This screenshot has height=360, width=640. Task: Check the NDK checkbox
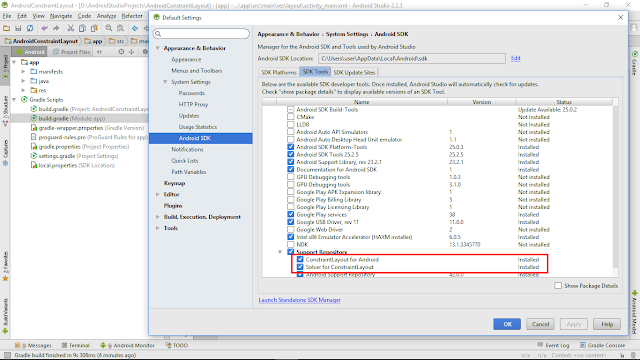(291, 244)
